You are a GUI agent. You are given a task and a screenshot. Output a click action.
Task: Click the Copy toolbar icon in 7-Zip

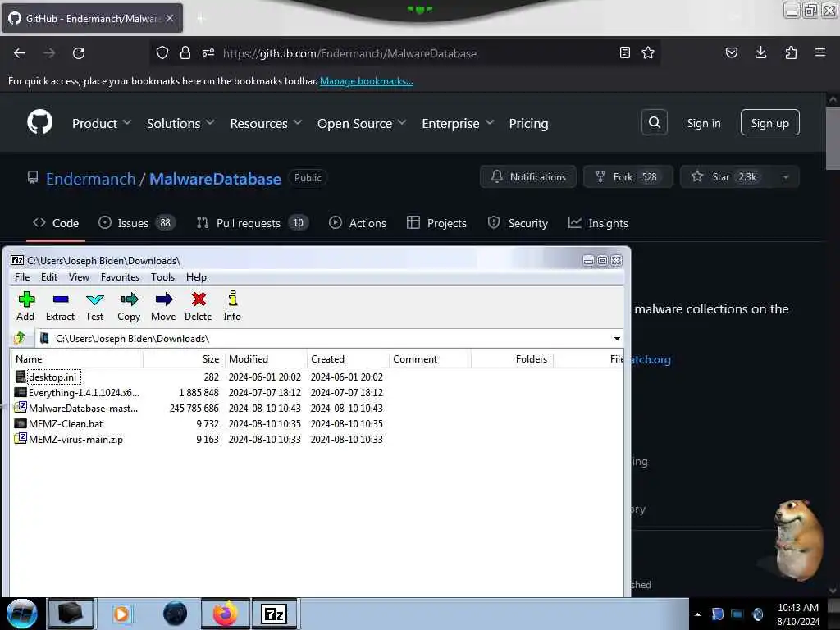[129, 306]
